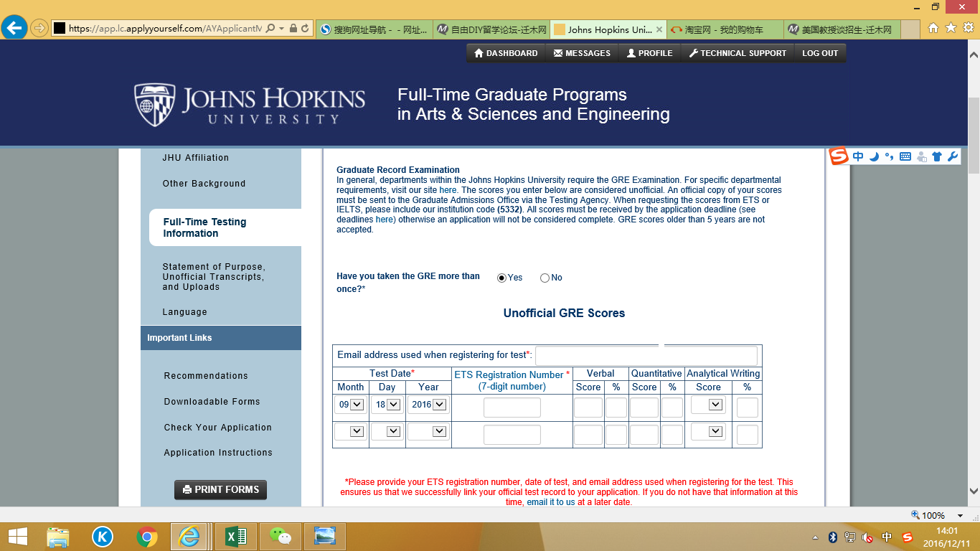Launch Google Chrome from the taskbar
The image size is (980, 551).
pyautogui.click(x=147, y=536)
